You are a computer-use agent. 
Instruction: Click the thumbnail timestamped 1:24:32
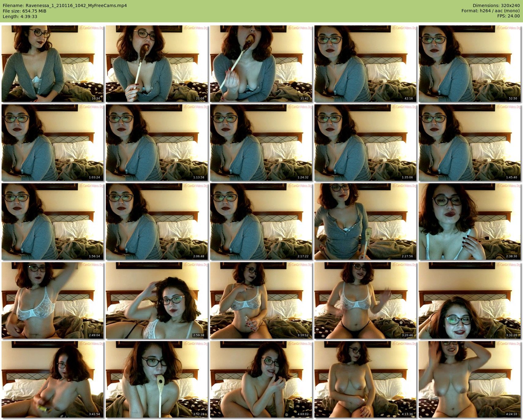coord(261,142)
